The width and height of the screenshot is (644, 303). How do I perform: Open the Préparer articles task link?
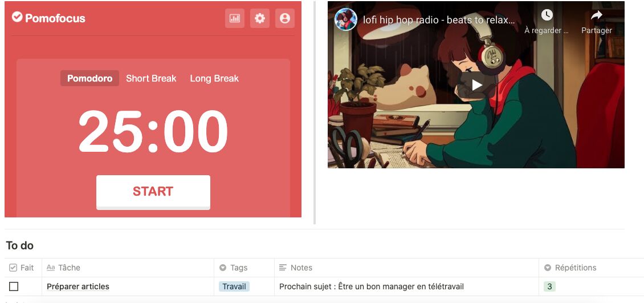(78, 286)
